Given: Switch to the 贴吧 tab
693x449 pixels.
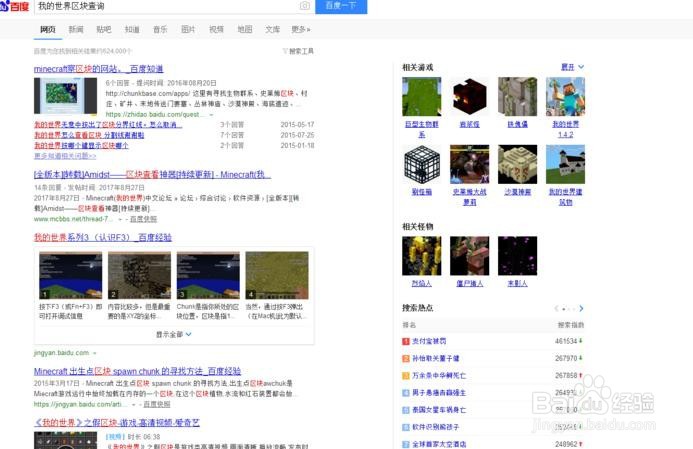Looking at the screenshot, I should click(x=104, y=30).
